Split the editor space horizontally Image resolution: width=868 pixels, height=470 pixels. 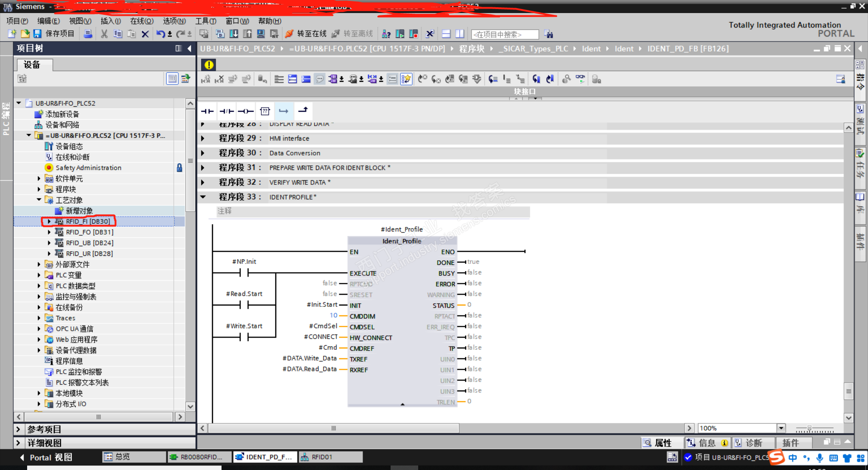(446, 34)
